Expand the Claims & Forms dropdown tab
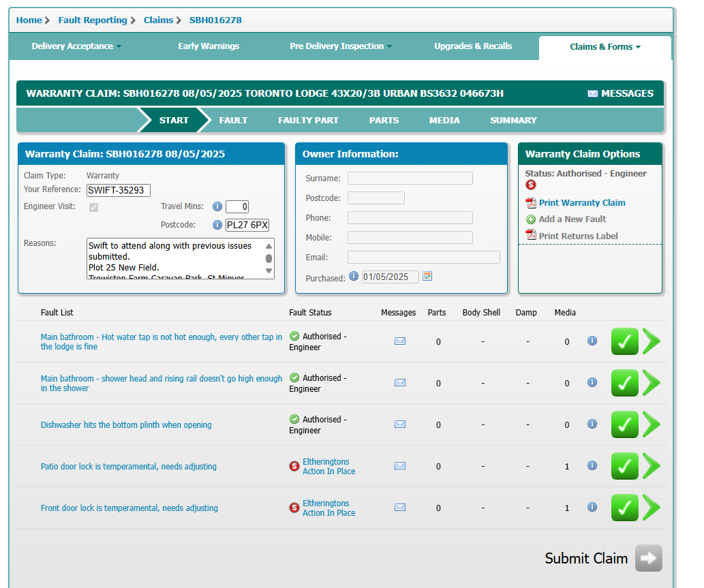Viewport: 704px width, 588px height. tap(605, 47)
